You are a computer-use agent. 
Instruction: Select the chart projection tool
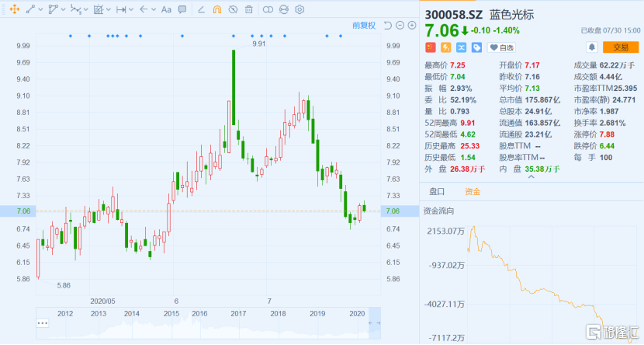click(99, 9)
